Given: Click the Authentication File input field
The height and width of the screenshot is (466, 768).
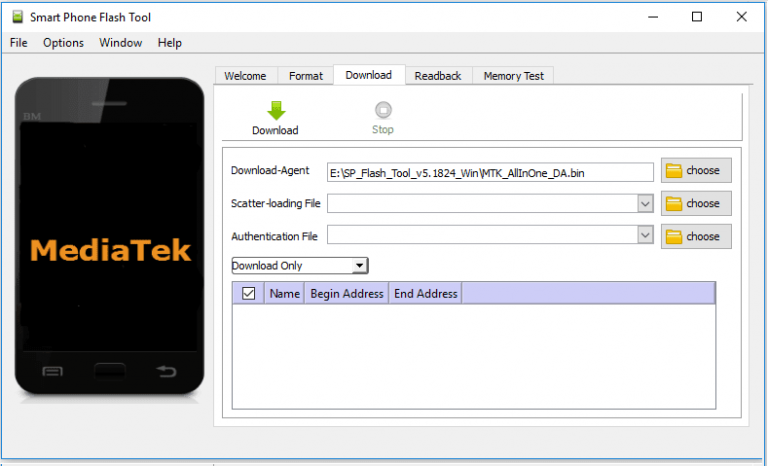Looking at the screenshot, I should pos(482,235).
